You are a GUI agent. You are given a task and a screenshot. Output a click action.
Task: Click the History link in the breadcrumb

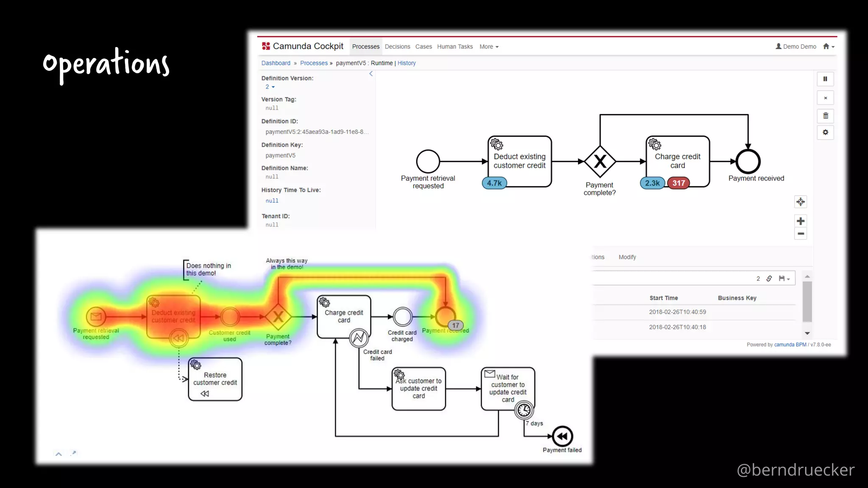[406, 63]
